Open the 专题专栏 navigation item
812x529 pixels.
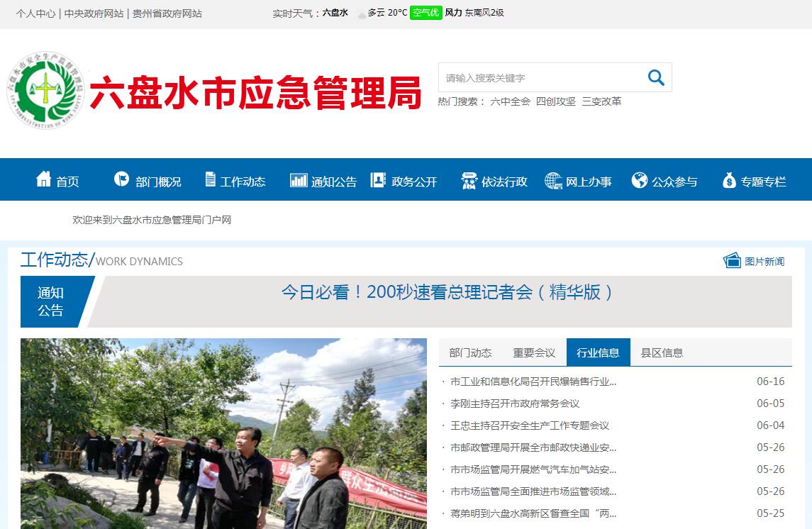pos(763,182)
